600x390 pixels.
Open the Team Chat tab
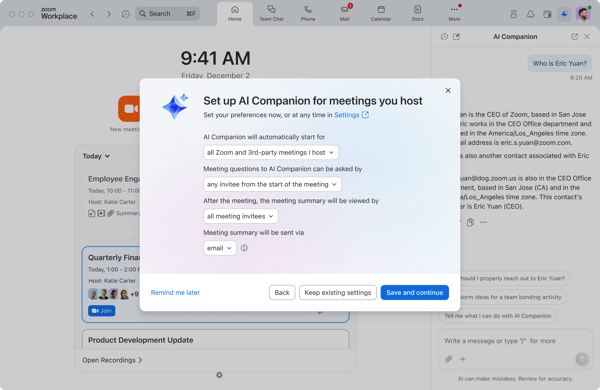pos(271,14)
